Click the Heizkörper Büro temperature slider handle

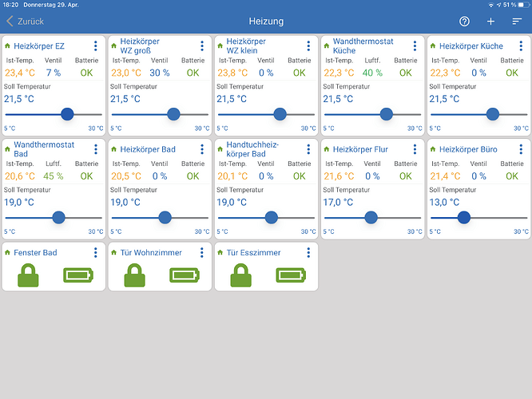pyautogui.click(x=463, y=217)
